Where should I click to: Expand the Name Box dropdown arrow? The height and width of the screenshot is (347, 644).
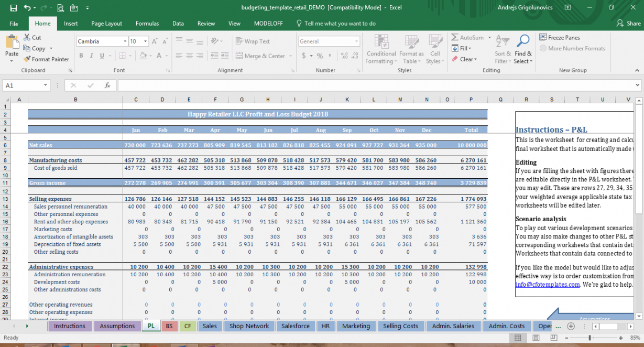(x=46, y=85)
